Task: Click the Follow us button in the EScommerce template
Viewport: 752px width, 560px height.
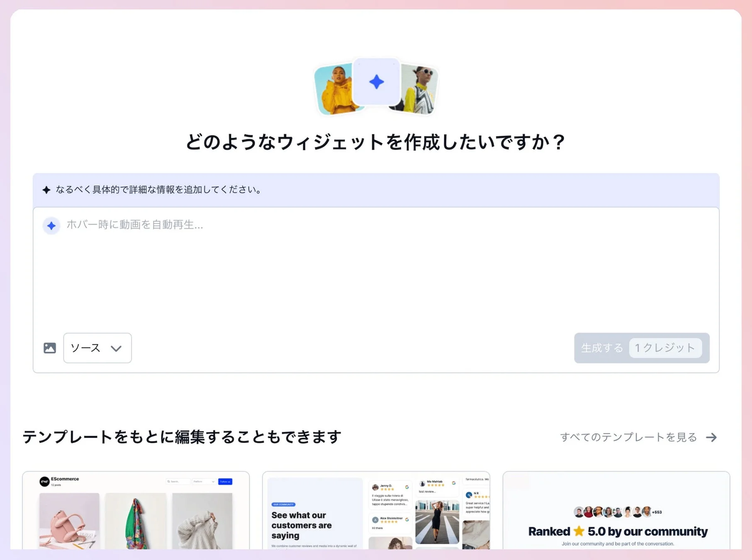Action: point(225,482)
